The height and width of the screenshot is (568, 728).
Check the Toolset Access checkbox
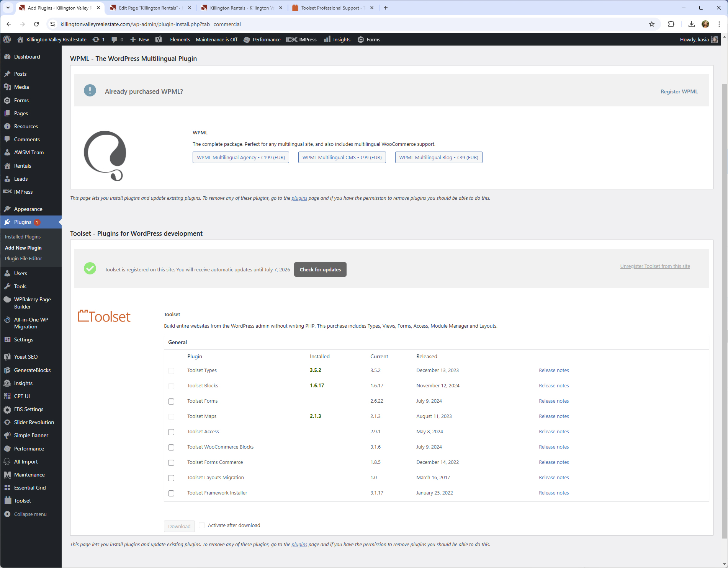click(x=171, y=432)
